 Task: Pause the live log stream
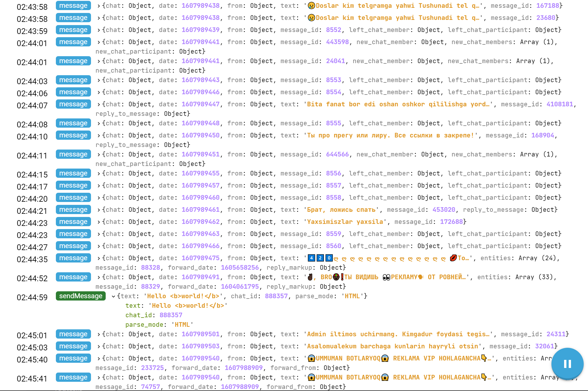click(x=567, y=364)
